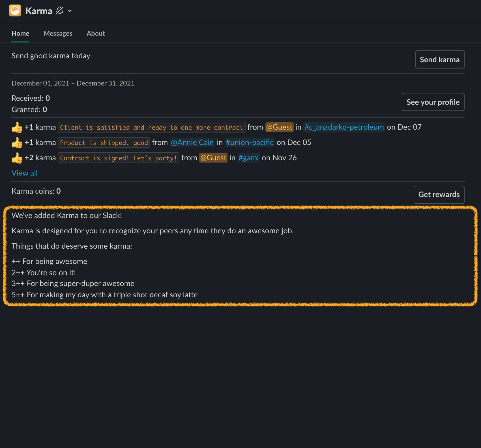The width and height of the screenshot is (481, 448).
Task: Click 'on Nov 26' date text
Action: 279,158
